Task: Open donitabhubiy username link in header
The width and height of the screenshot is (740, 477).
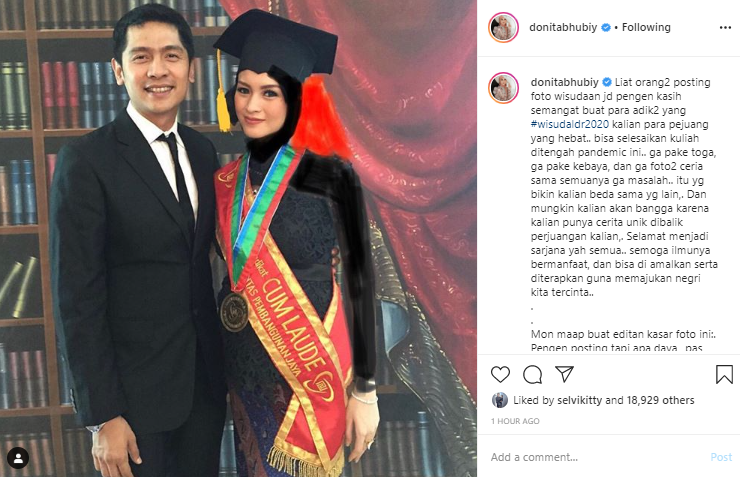Action: 563,27
